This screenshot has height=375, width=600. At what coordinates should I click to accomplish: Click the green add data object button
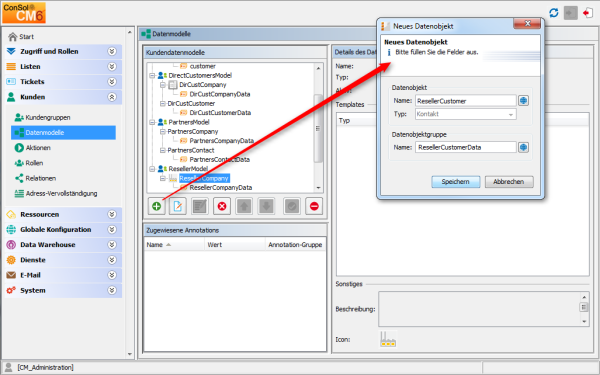click(157, 206)
